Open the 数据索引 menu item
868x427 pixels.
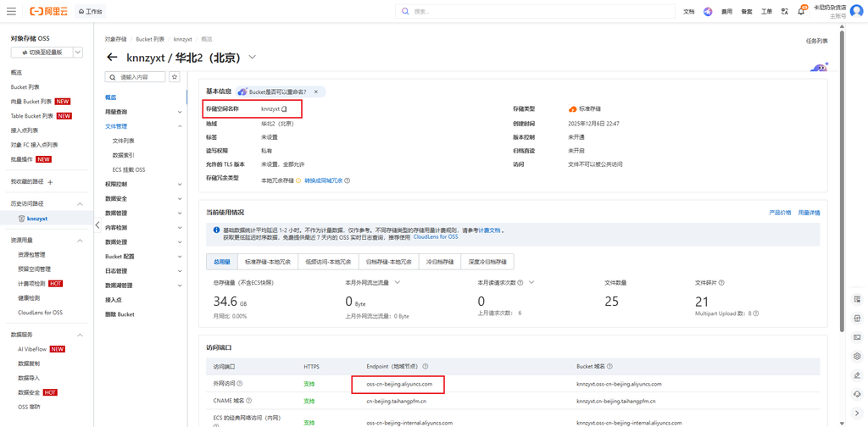coord(123,155)
